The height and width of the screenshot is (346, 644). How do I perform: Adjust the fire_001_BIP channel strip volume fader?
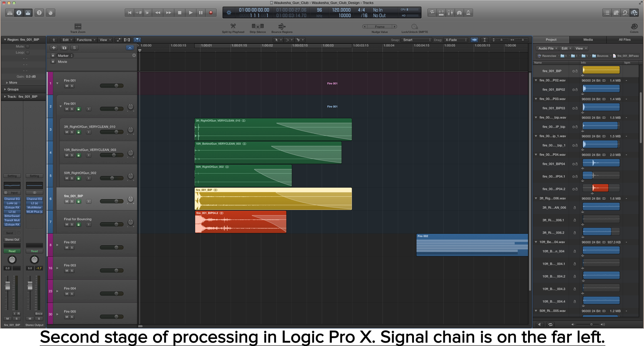[x=7, y=286]
